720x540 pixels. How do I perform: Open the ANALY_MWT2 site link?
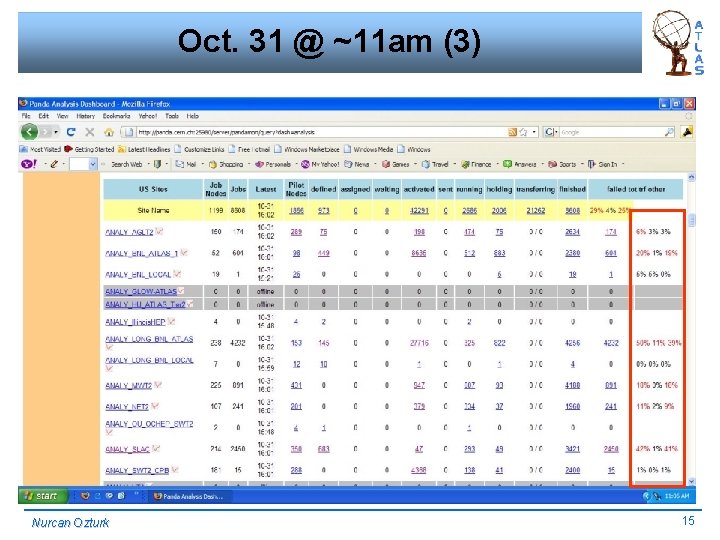(129, 386)
